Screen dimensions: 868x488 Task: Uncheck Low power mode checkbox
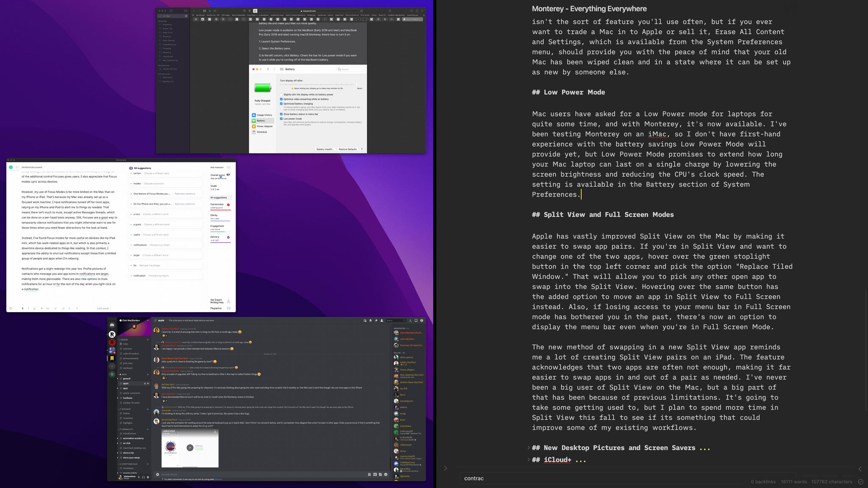[281, 119]
